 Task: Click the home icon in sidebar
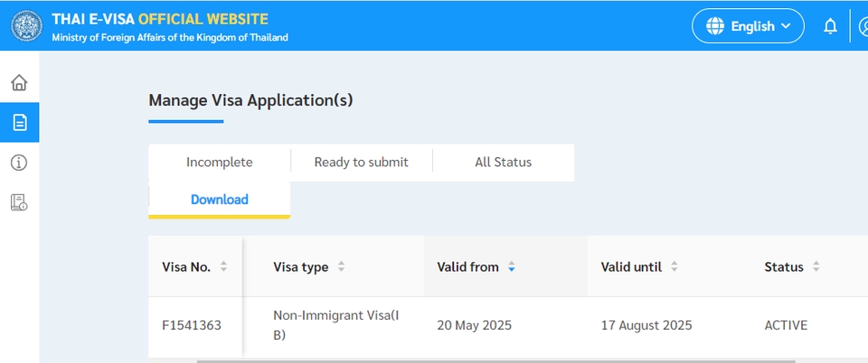19,83
